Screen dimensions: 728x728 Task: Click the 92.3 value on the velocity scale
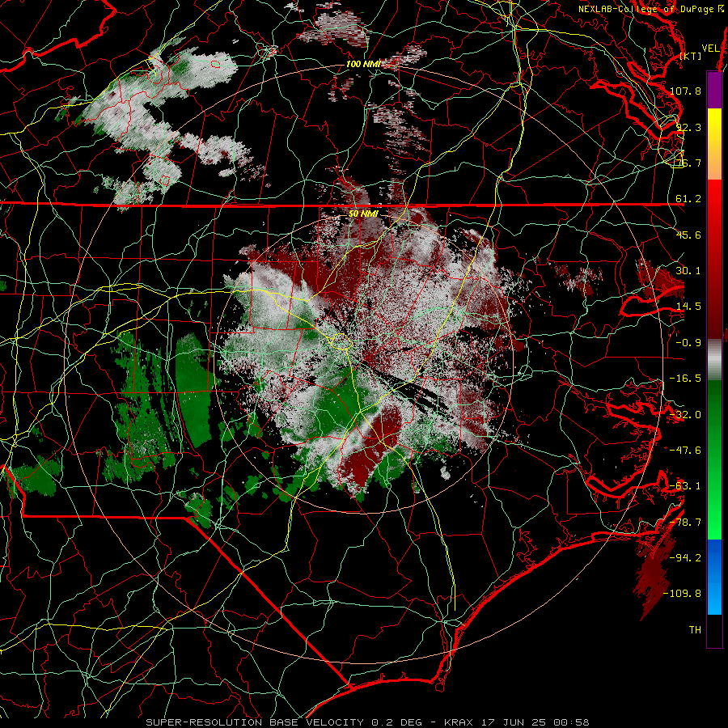click(x=688, y=127)
